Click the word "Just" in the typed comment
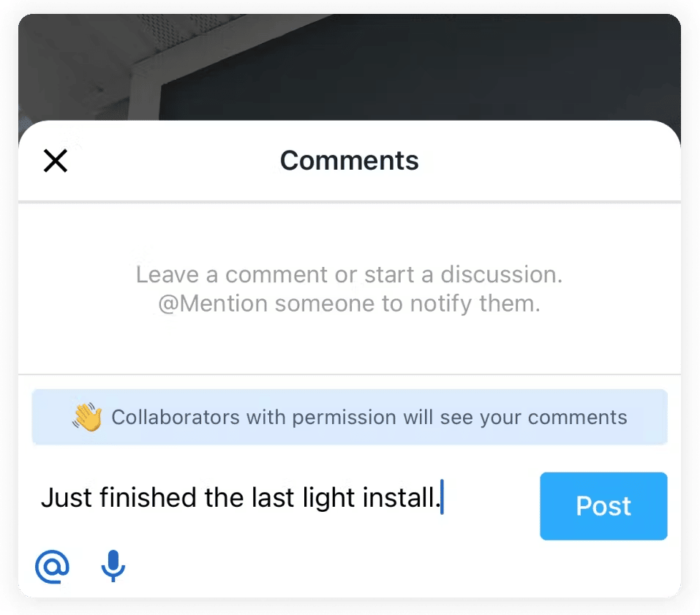Image resolution: width=700 pixels, height=615 pixels. point(67,499)
